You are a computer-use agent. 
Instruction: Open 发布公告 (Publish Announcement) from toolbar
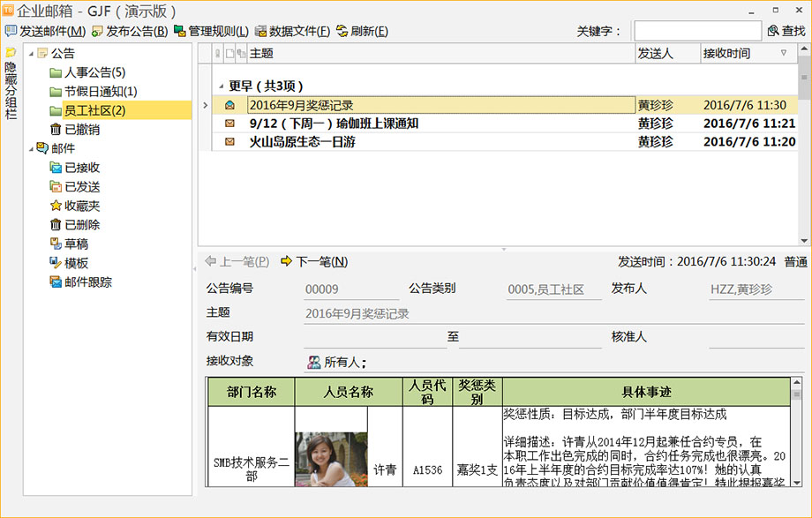pos(130,31)
